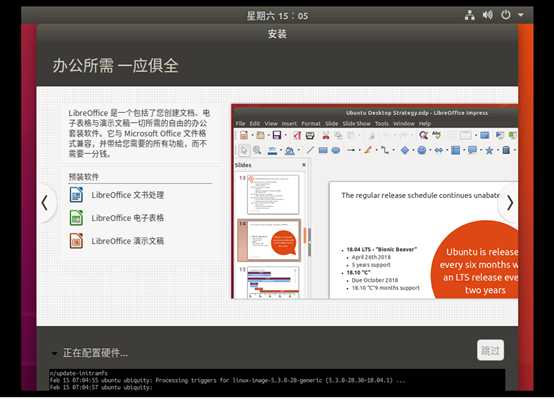Screen dimensions: 554x399
Task: Select the Zoom & Pan tool
Action: [257, 151]
